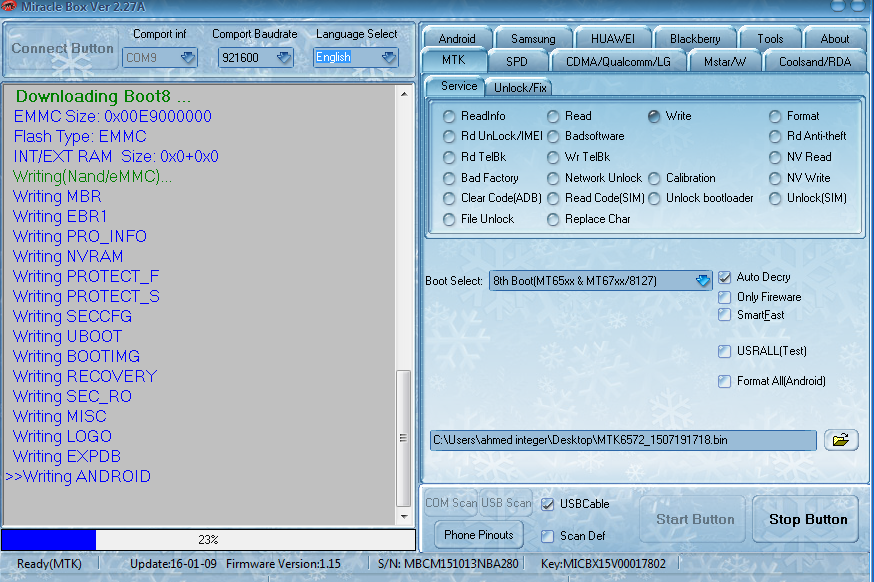Enable the Scan Def checkbox
The image size is (874, 582).
[x=547, y=536]
